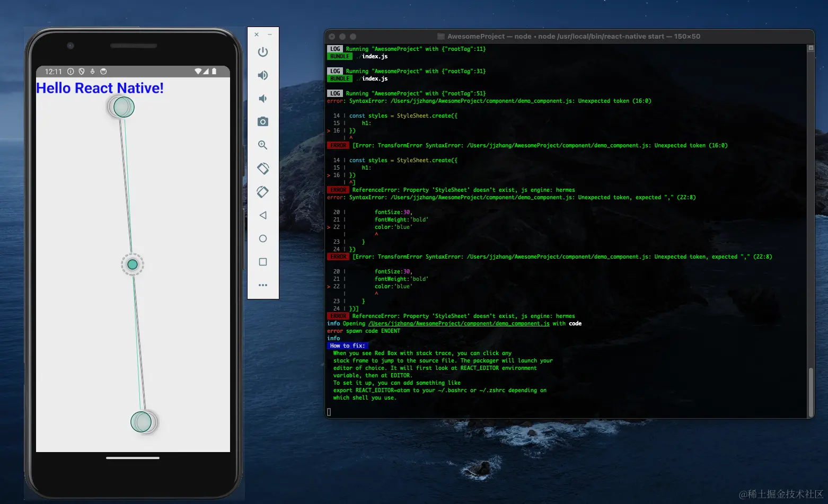Close the emulator toolbar with X
The width and height of the screenshot is (828, 504).
tap(257, 34)
